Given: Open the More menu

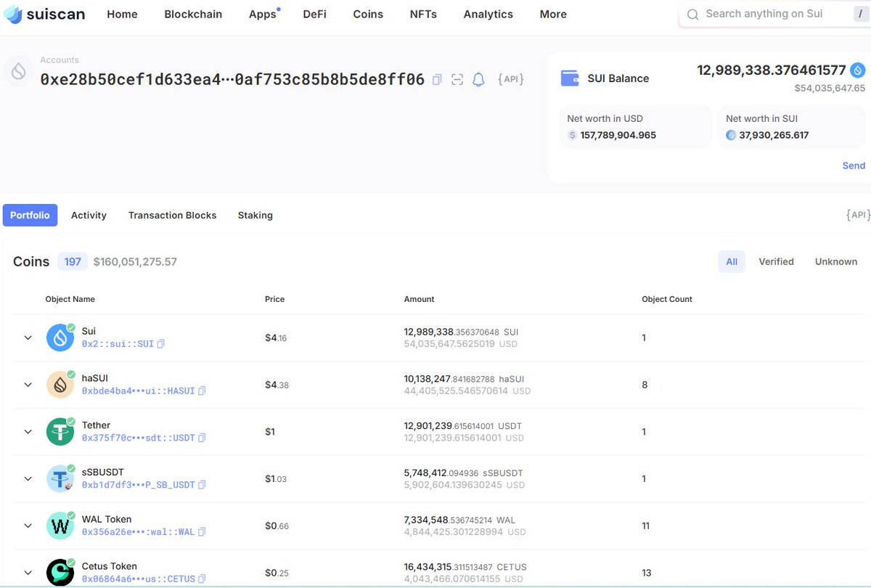Looking at the screenshot, I should coord(553,14).
